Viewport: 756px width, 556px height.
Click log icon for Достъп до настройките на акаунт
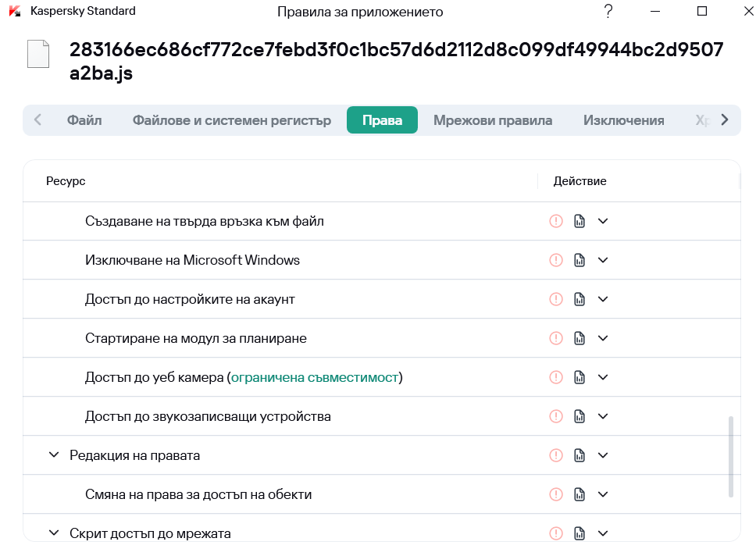(x=579, y=299)
